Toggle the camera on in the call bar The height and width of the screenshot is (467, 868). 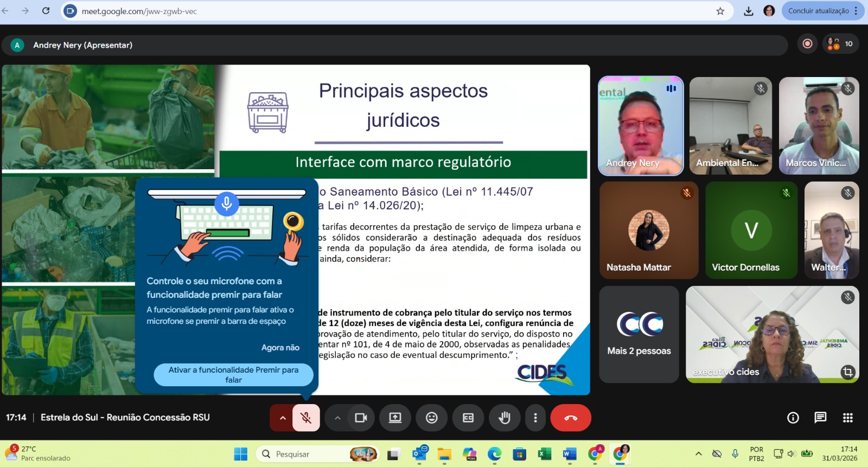361,418
